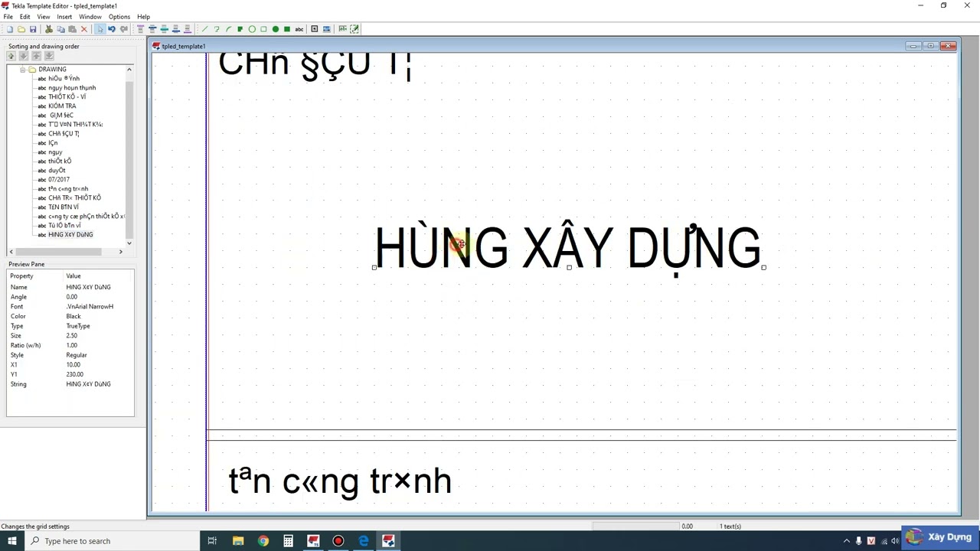Click the tree scrollbar down arrow

point(129,243)
